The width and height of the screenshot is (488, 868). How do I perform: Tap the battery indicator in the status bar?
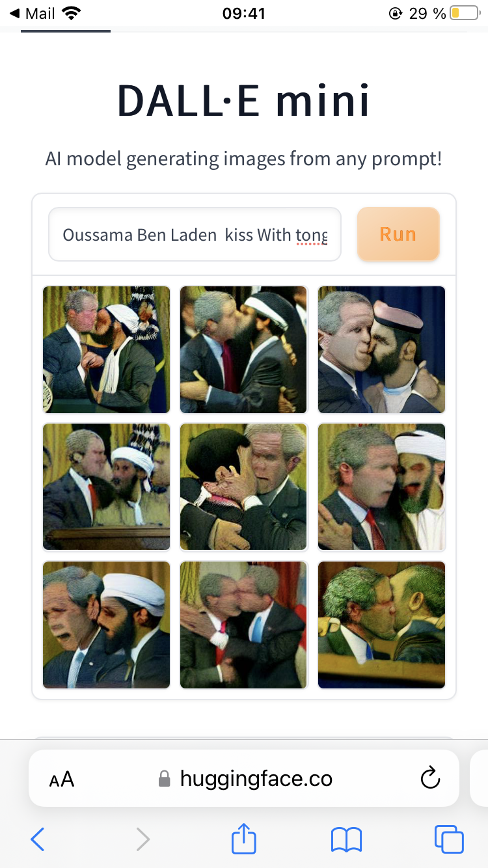464,13
